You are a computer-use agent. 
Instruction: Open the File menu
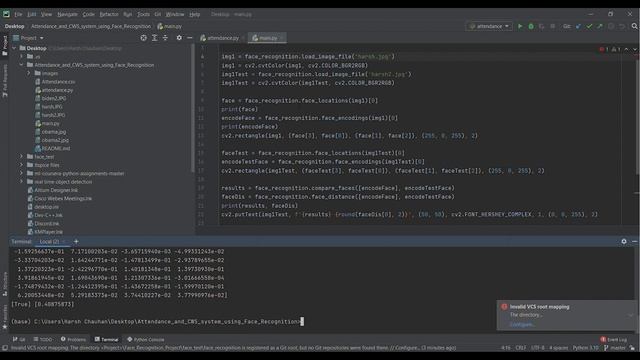pos(18,14)
